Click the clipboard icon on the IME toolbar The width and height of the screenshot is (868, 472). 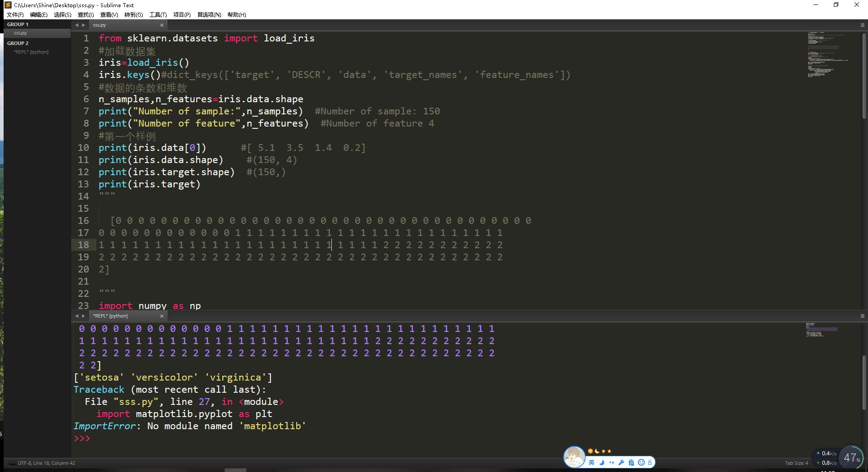pyautogui.click(x=632, y=463)
